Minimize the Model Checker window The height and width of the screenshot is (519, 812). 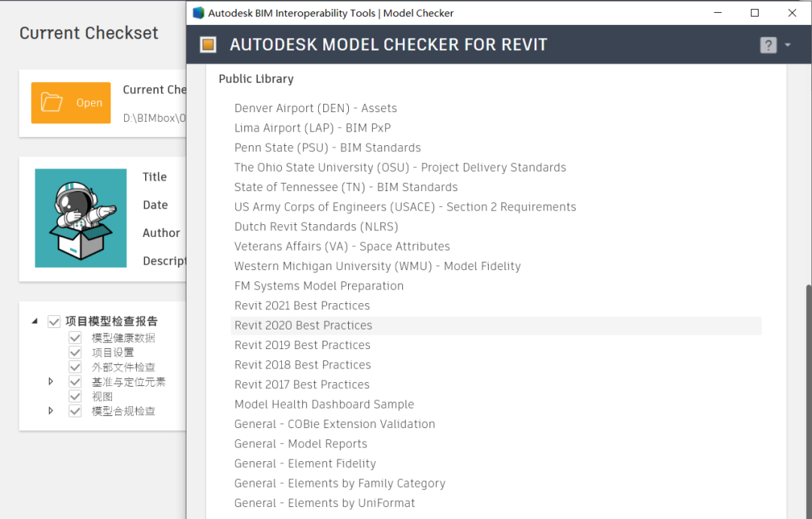[x=717, y=13]
